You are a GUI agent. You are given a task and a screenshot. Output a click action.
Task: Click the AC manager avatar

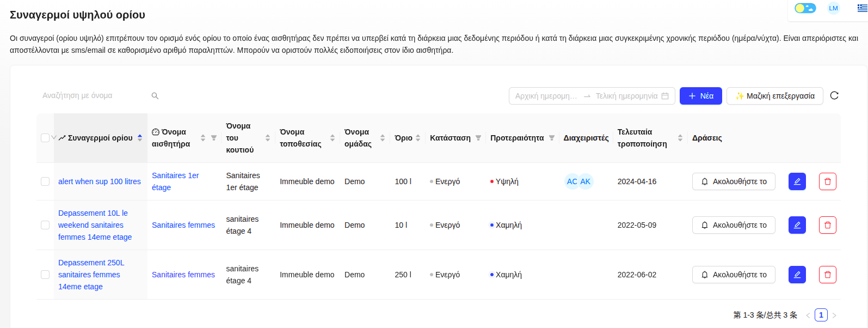[572, 181]
